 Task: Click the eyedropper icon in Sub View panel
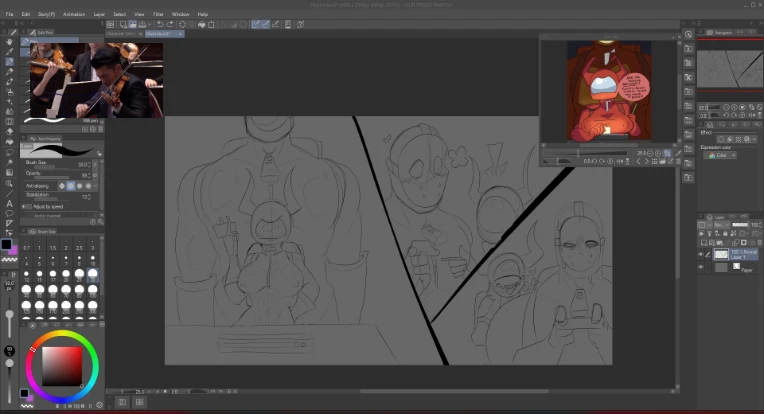pyautogui.click(x=678, y=153)
